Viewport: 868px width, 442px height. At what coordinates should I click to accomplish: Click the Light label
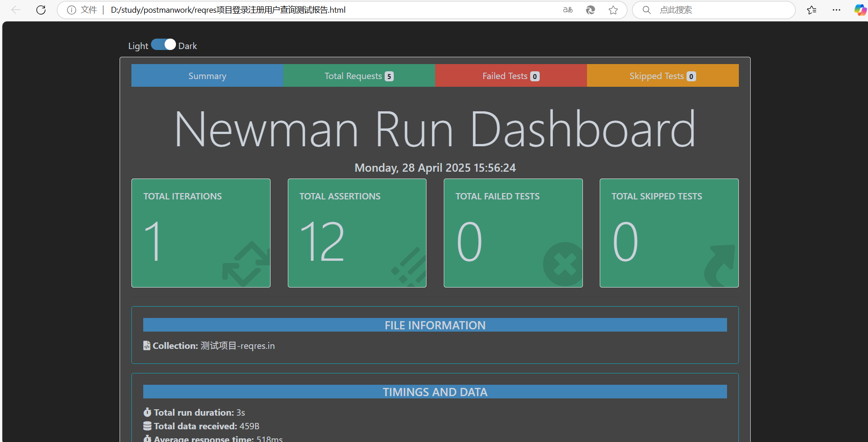pos(138,46)
